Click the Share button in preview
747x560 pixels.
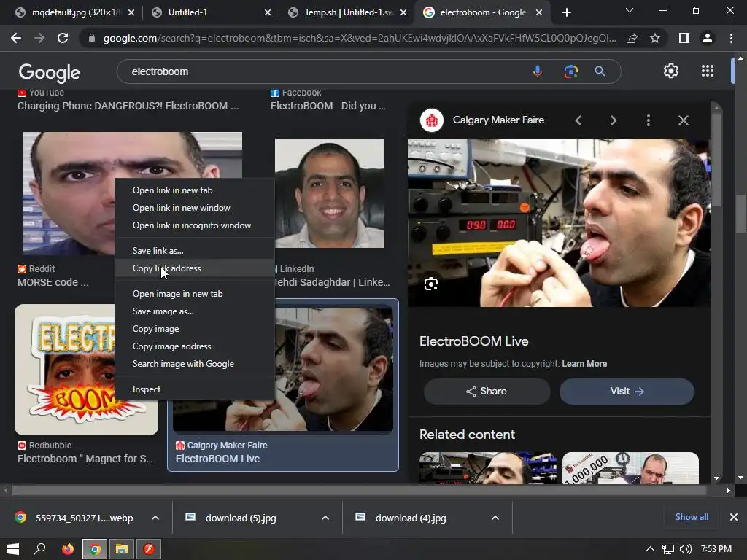[487, 392]
